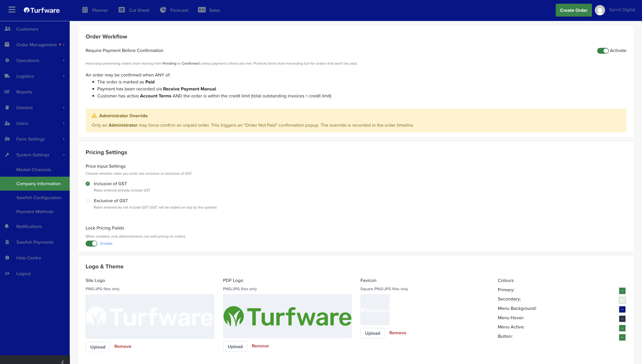This screenshot has height=364, width=642.
Task: Open Sales in top navigation
Action: (x=209, y=10)
